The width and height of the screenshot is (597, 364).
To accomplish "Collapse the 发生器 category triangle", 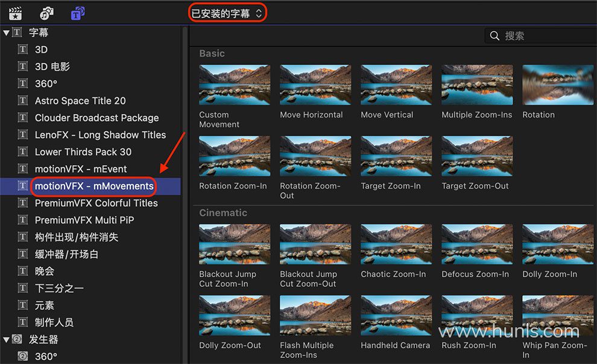I will coord(6,339).
